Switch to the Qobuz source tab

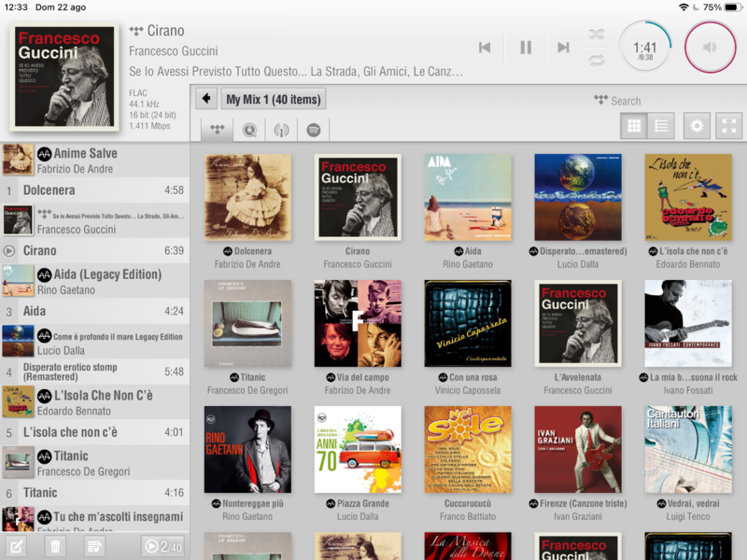click(x=249, y=130)
